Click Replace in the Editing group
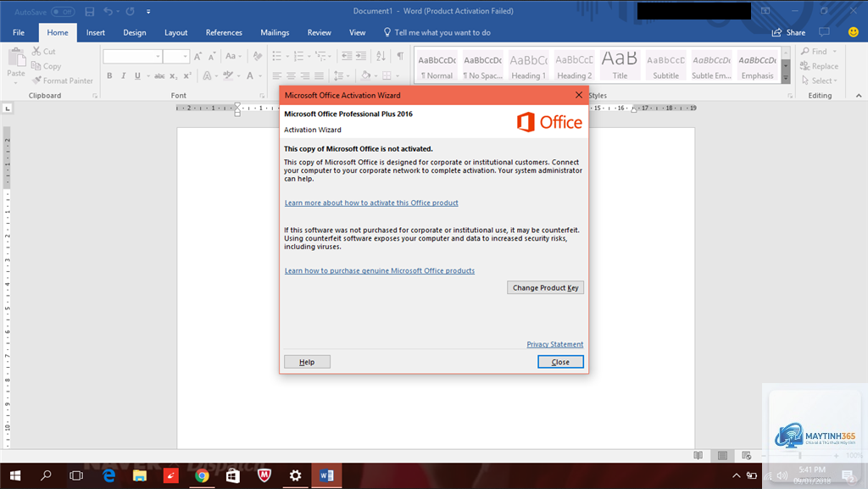The width and height of the screenshot is (868, 489). [820, 66]
